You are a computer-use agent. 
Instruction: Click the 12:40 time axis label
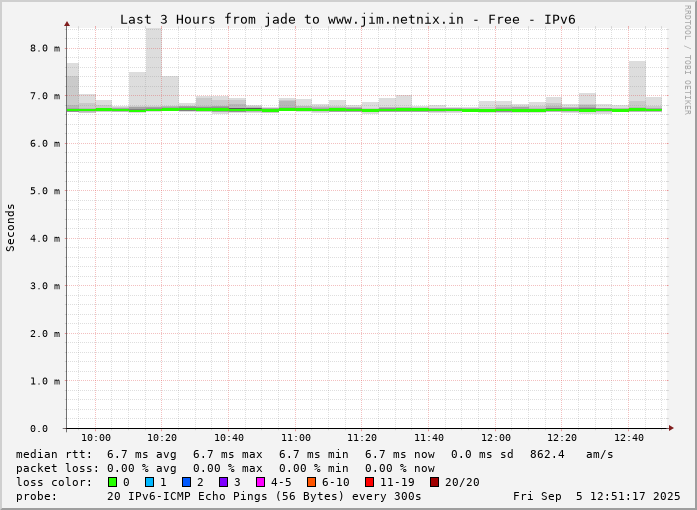point(629,438)
